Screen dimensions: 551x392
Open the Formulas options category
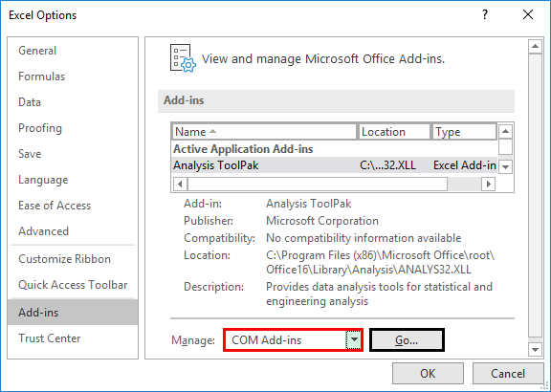pos(42,76)
